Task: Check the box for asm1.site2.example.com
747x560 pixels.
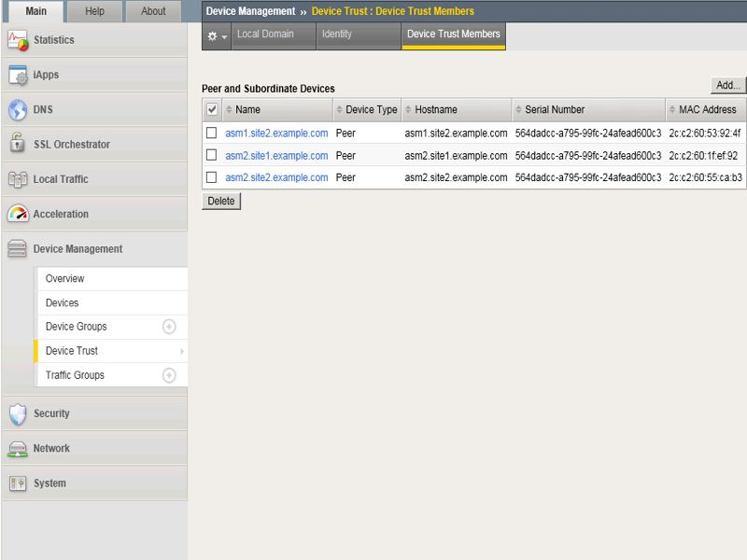Action: point(212,133)
